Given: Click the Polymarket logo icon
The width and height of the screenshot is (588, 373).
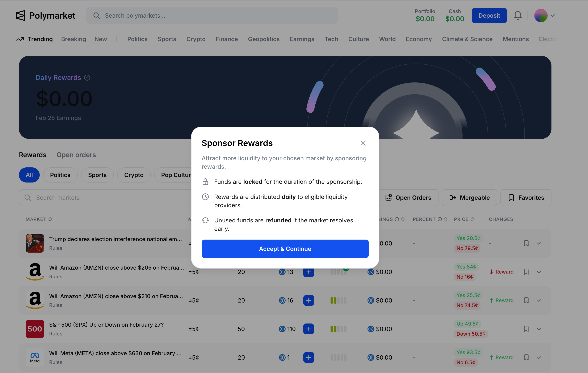Looking at the screenshot, I should pyautogui.click(x=20, y=15).
